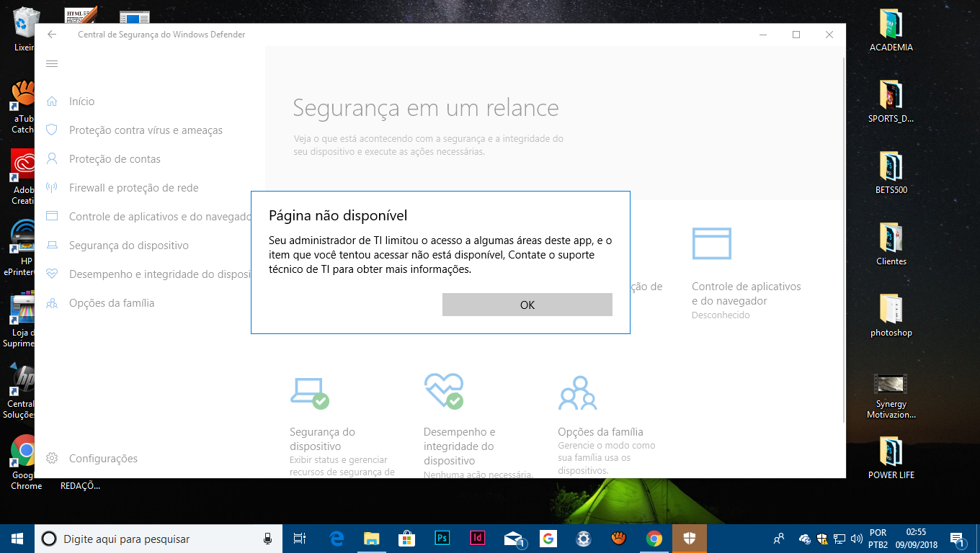This screenshot has height=553, width=980.
Task: Select the ACADEMIA desktop folder
Action: click(x=891, y=30)
